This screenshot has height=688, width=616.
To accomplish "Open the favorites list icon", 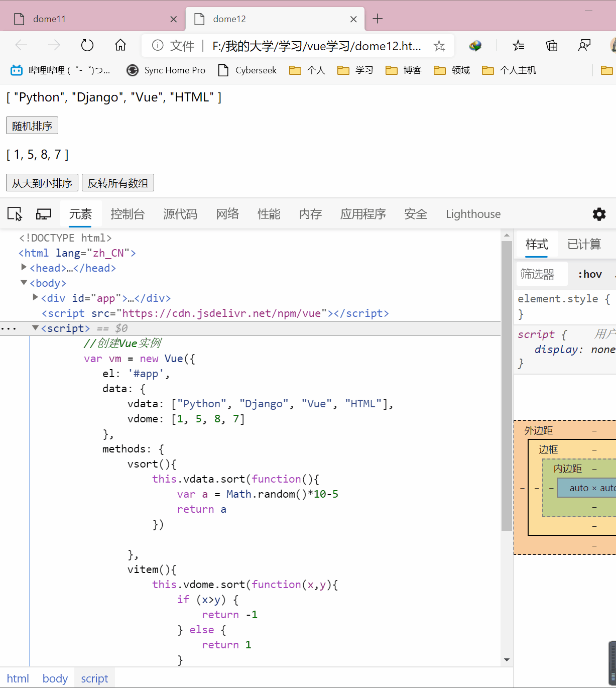I will click(x=518, y=46).
